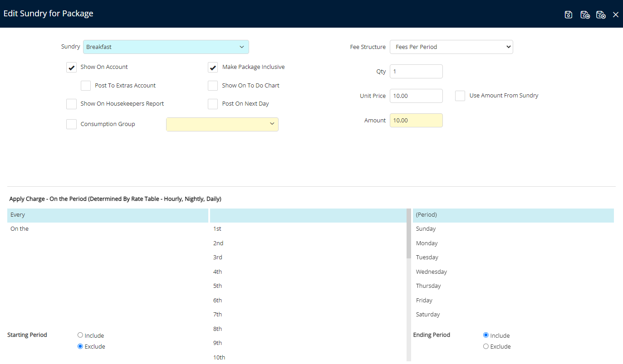Click the Save and next arrow icon
Viewport: 623px width, 364px height.
[585, 15]
